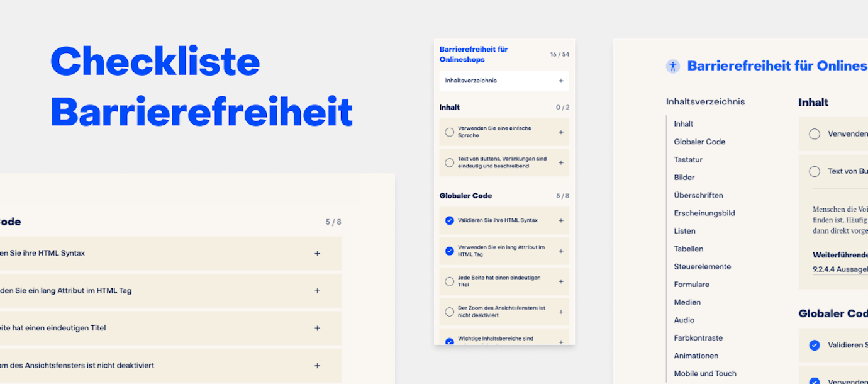This screenshot has width=868, height=384.
Task: Expand the Inhaltsverzeichnis plus icon
Action: [561, 81]
